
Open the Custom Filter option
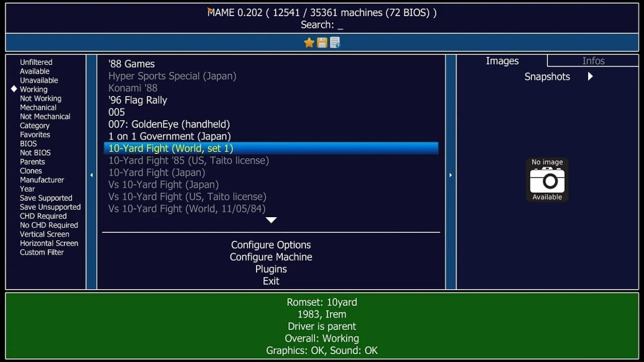click(x=42, y=253)
